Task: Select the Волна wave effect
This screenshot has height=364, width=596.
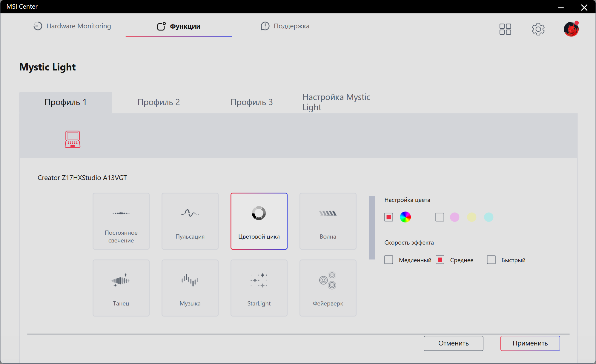Action: (328, 221)
